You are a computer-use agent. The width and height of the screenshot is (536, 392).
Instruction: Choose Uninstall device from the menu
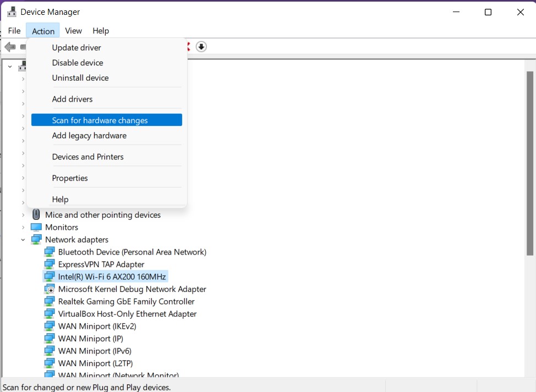(80, 78)
